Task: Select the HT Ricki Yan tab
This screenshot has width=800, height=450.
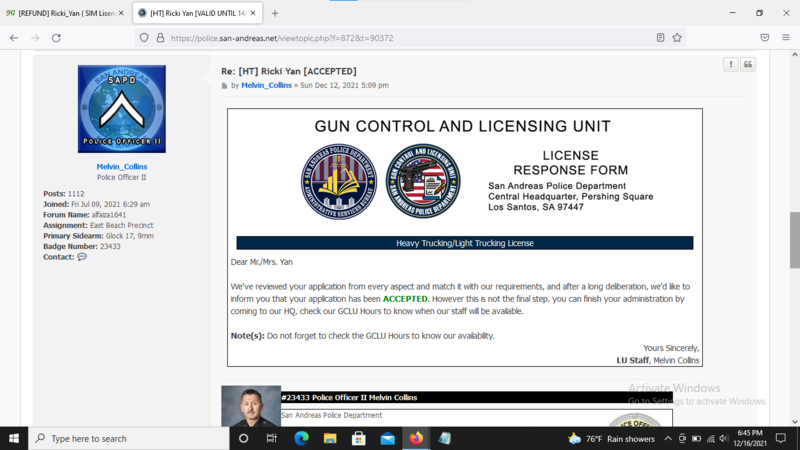Action: click(197, 13)
